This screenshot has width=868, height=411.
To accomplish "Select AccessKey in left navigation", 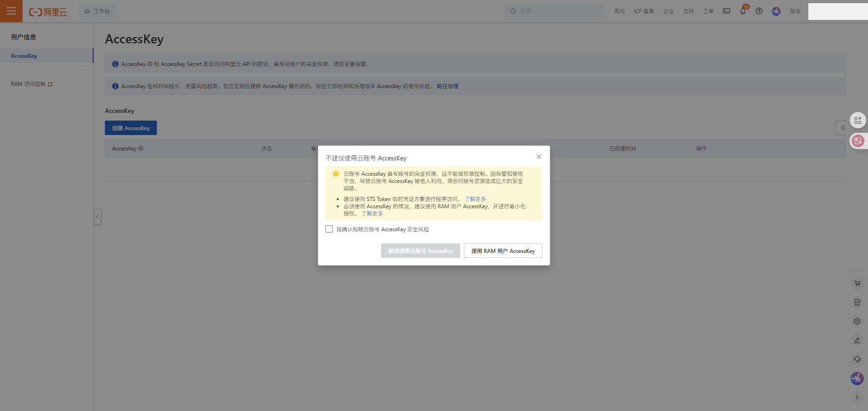I will click(24, 56).
